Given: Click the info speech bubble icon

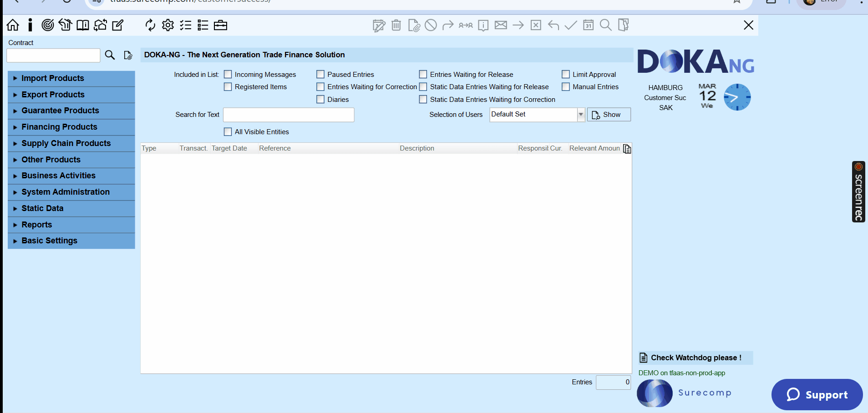Looking at the screenshot, I should pyautogui.click(x=483, y=25).
